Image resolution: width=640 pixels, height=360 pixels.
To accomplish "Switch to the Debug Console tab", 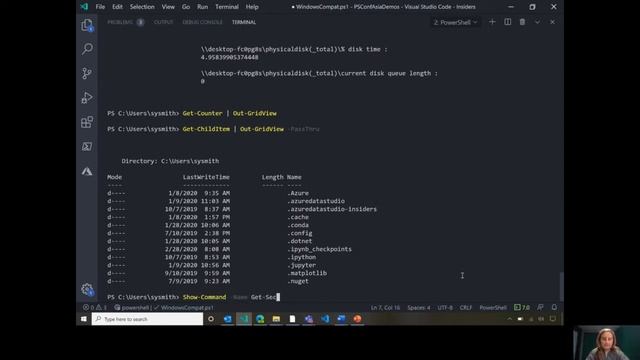I will coord(202,22).
